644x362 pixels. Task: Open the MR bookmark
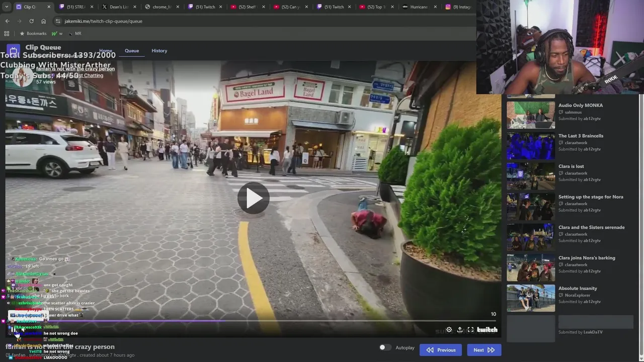(x=74, y=34)
